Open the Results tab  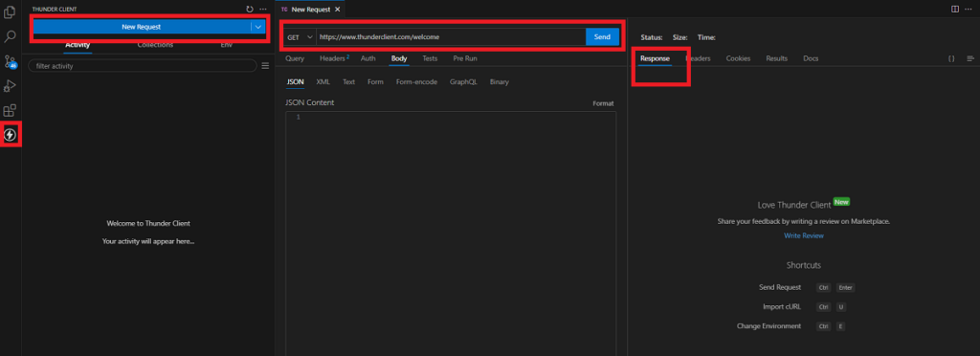(x=777, y=58)
